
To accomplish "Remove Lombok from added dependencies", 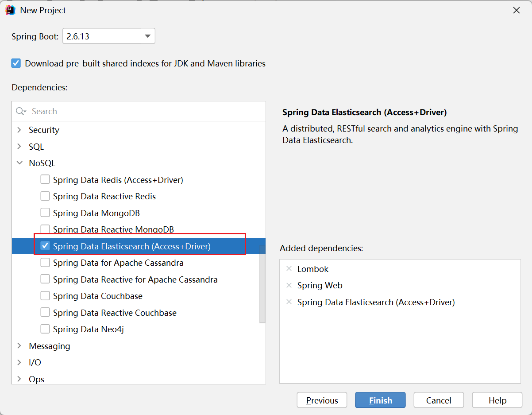I will (289, 269).
